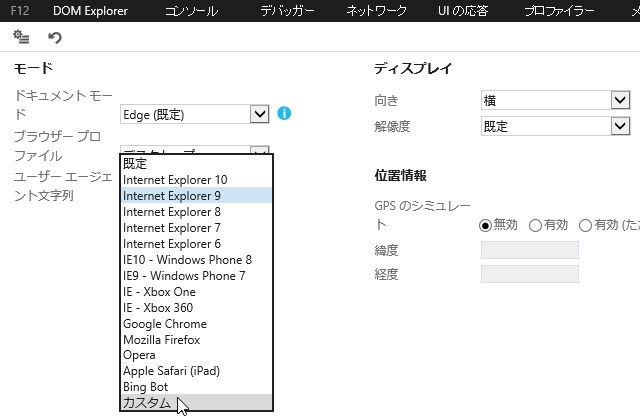This screenshot has width=640, height=418.
Task: Click the F12 label in top bar
Action: [x=20, y=10]
